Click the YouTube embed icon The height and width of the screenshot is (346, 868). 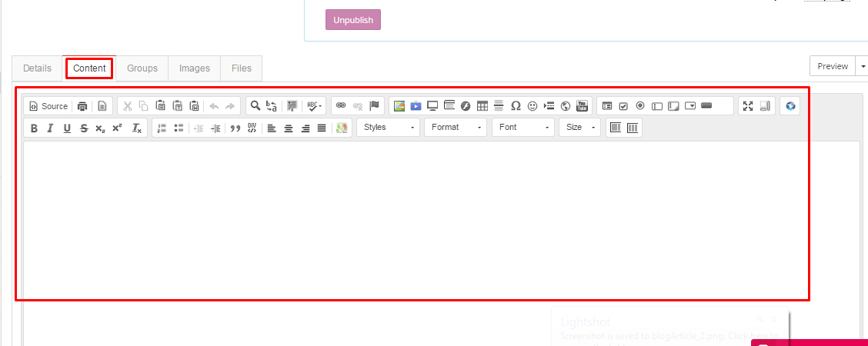[583, 106]
